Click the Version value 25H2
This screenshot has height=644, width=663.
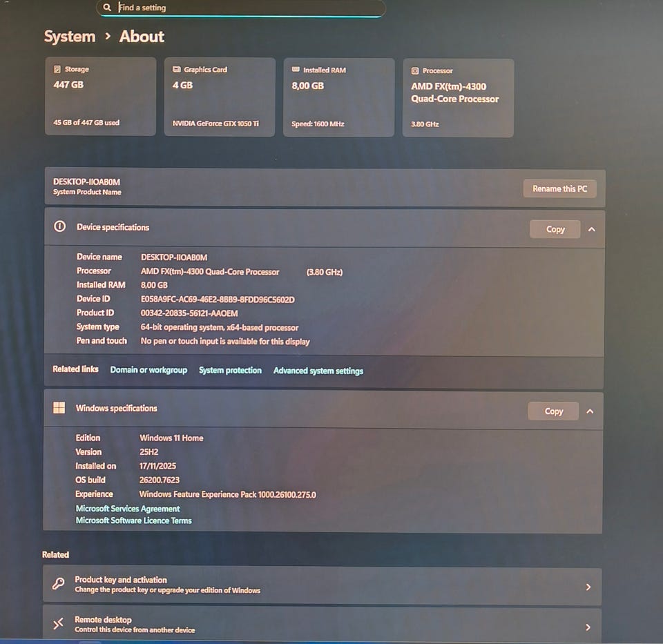(x=149, y=451)
